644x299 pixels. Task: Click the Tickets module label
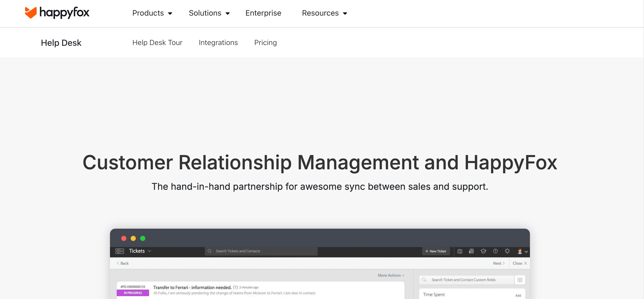coord(137,251)
